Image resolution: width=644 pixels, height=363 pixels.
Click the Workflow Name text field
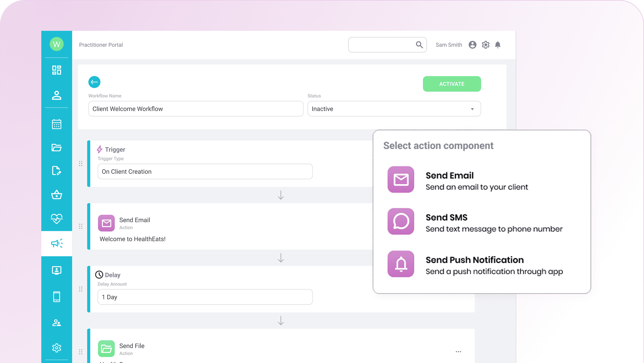coord(196,109)
